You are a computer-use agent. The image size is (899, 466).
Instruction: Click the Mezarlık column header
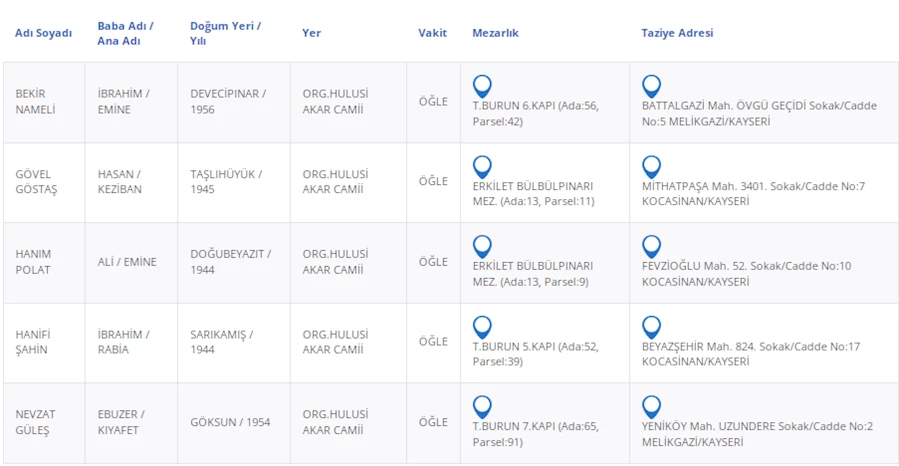coord(495,33)
